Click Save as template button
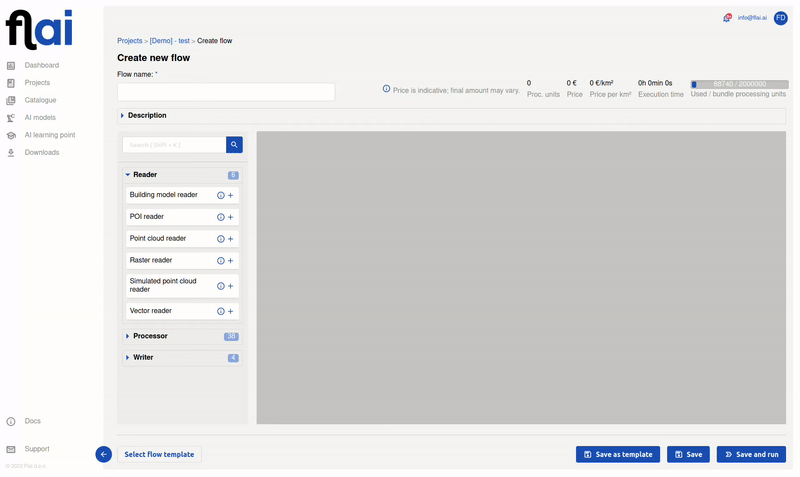The height and width of the screenshot is (477, 800). click(x=618, y=454)
